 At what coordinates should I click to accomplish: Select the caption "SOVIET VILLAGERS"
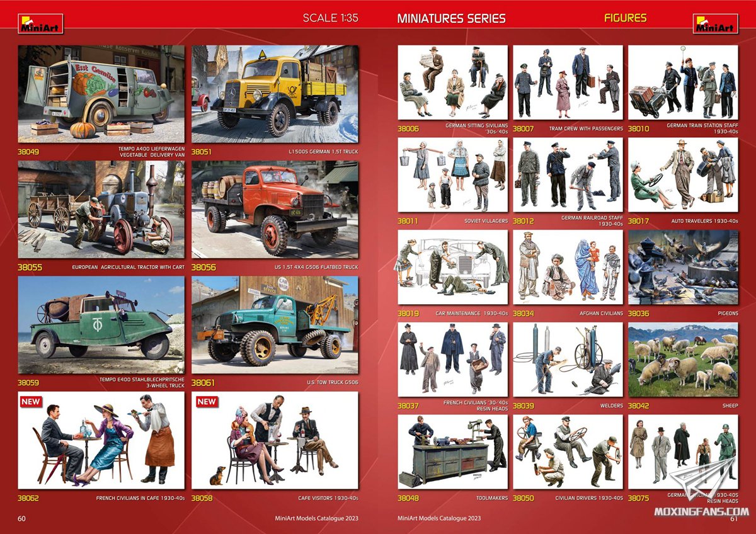click(x=485, y=221)
